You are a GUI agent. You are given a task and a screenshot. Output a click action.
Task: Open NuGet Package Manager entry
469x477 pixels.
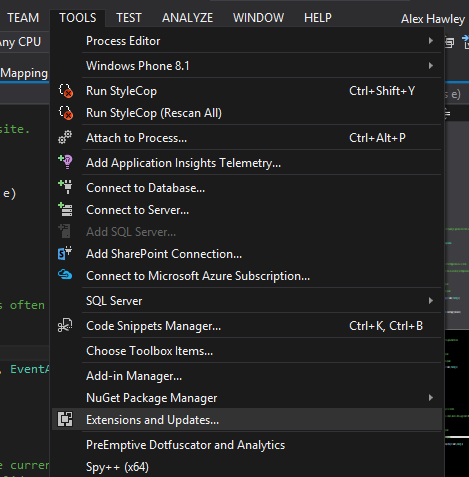coord(247,398)
